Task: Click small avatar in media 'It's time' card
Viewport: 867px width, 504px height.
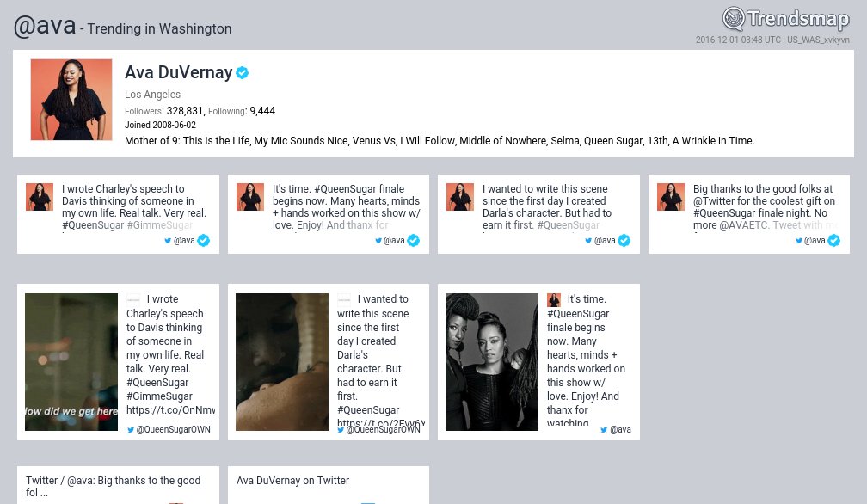Action: coord(554,299)
